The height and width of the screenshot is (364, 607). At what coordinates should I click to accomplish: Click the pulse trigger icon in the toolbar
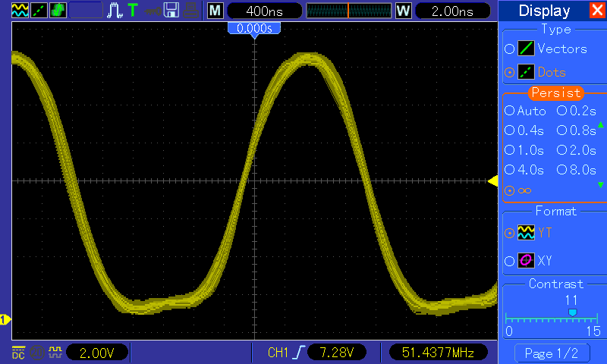click(x=115, y=11)
